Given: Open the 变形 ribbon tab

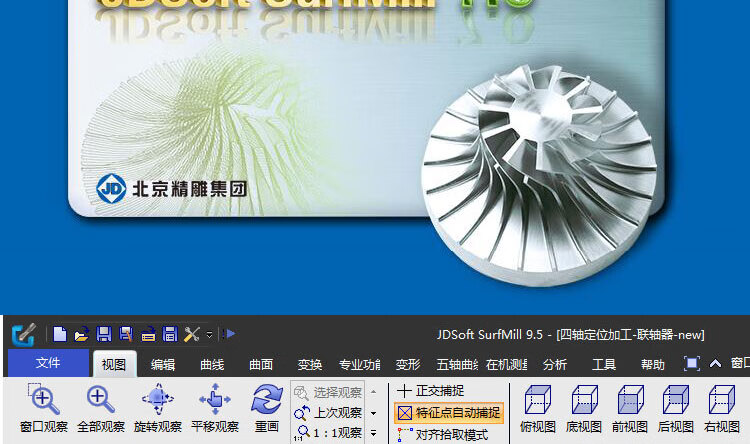Looking at the screenshot, I should pos(408,365).
